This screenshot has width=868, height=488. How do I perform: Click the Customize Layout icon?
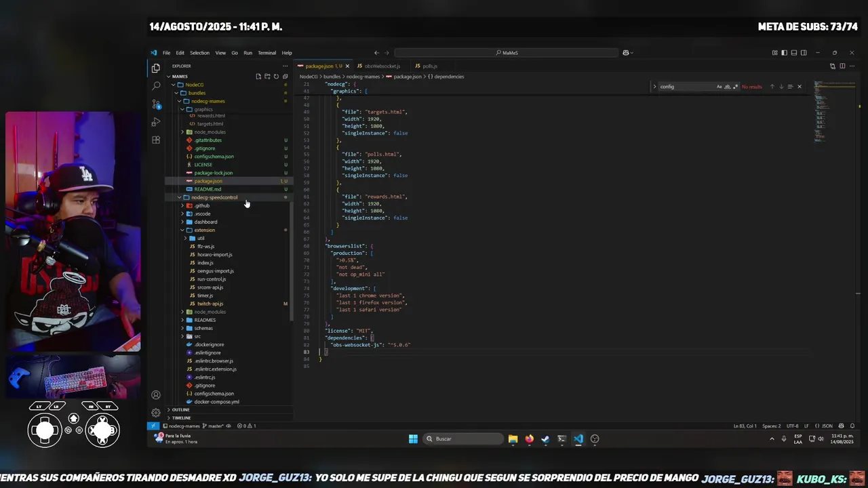point(775,53)
